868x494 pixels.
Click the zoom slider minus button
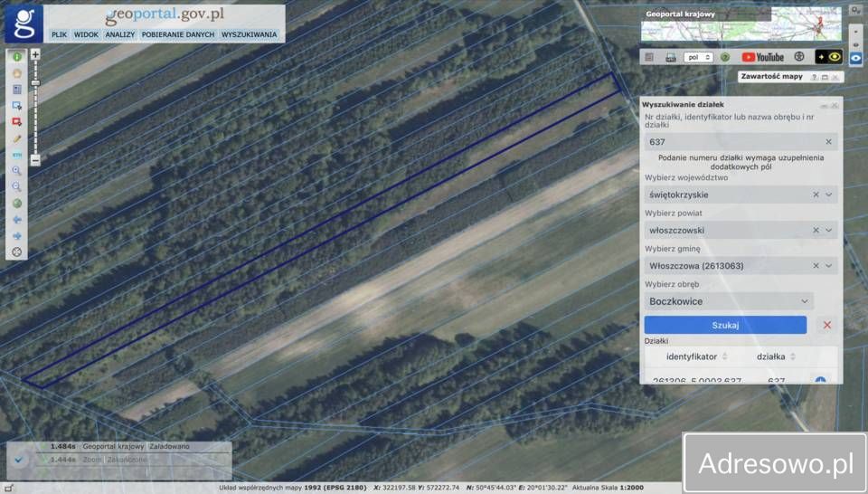(35, 160)
